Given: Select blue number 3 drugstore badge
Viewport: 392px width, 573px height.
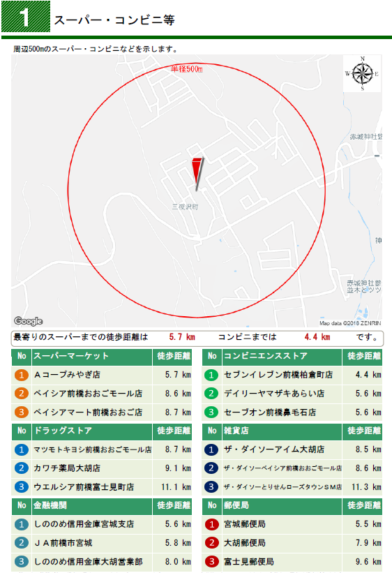Looking at the screenshot, I should coord(22,486).
